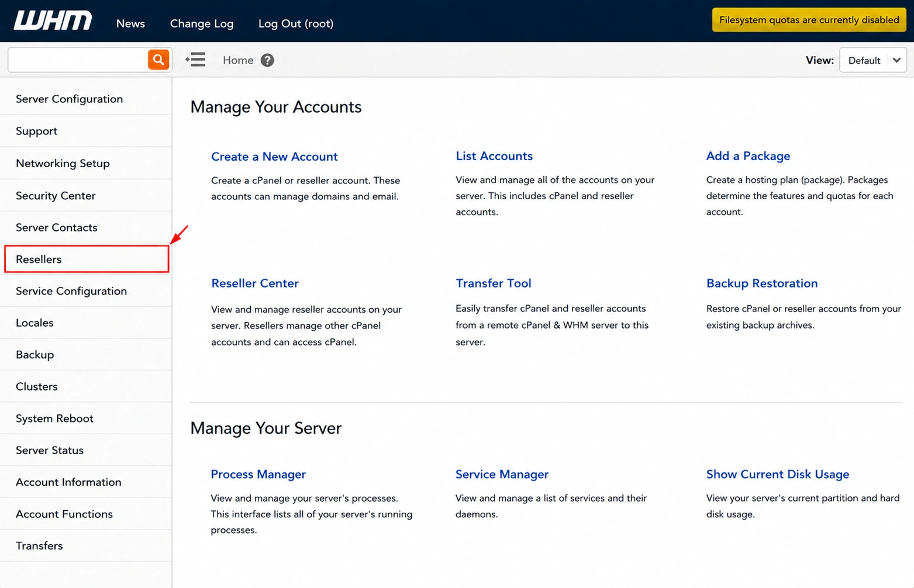Go to Account Information in the sidebar
The height and width of the screenshot is (588, 914).
(86, 482)
